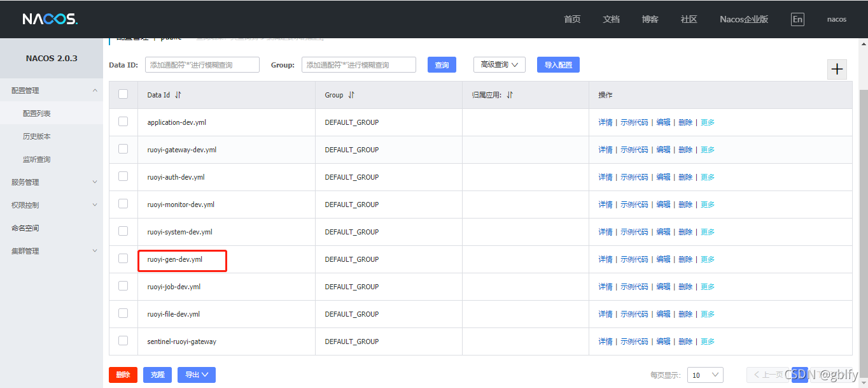Open the Nacos企业版 navigation item
The height and width of the screenshot is (388, 868).
[x=744, y=19]
